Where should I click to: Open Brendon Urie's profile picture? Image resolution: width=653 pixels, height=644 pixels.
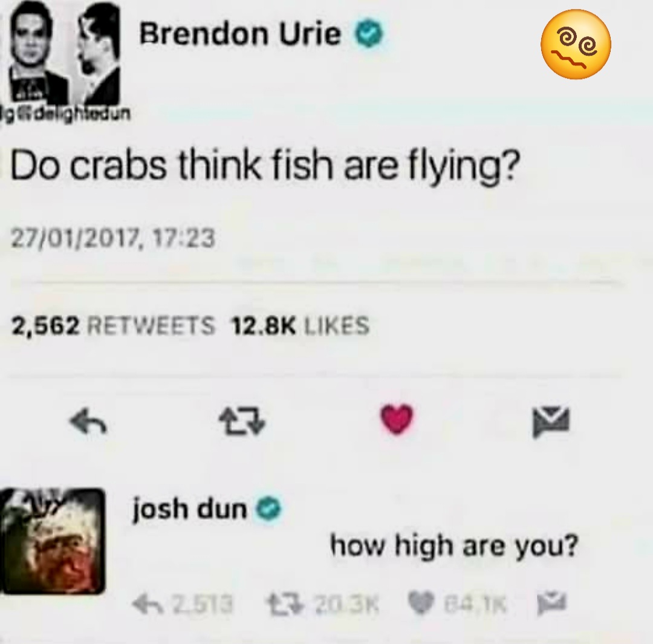(x=62, y=58)
